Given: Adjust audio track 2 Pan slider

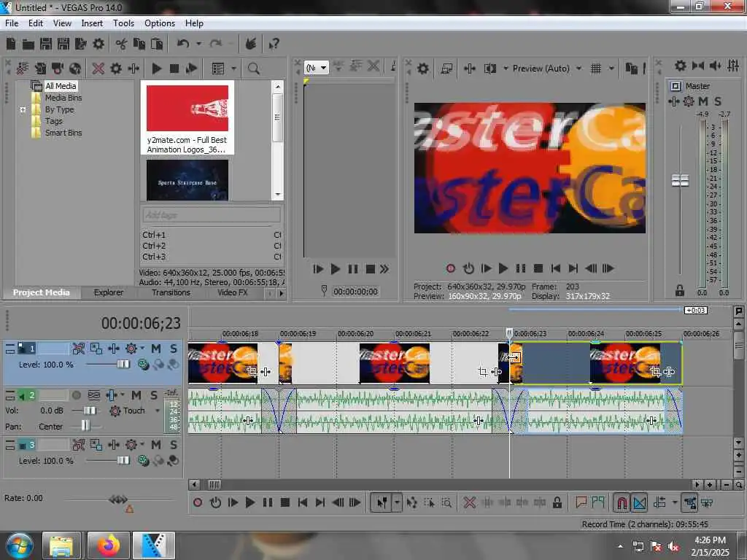Looking at the screenshot, I should click(x=85, y=425).
